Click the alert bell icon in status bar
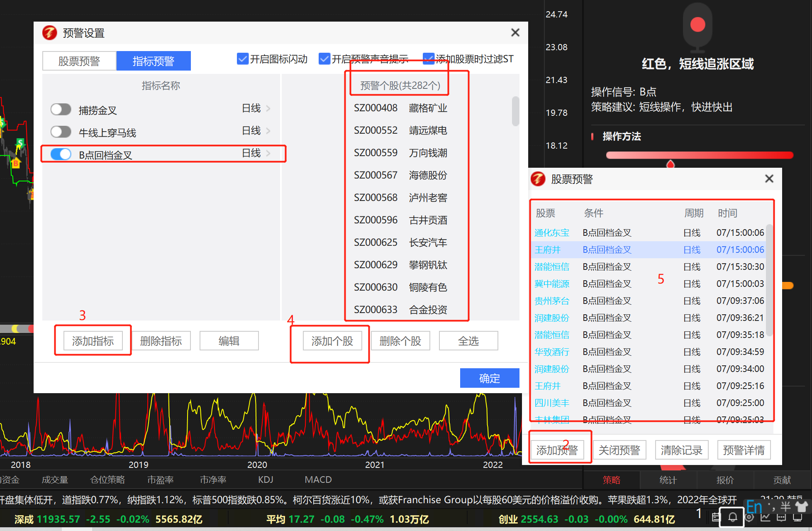 coord(733,517)
